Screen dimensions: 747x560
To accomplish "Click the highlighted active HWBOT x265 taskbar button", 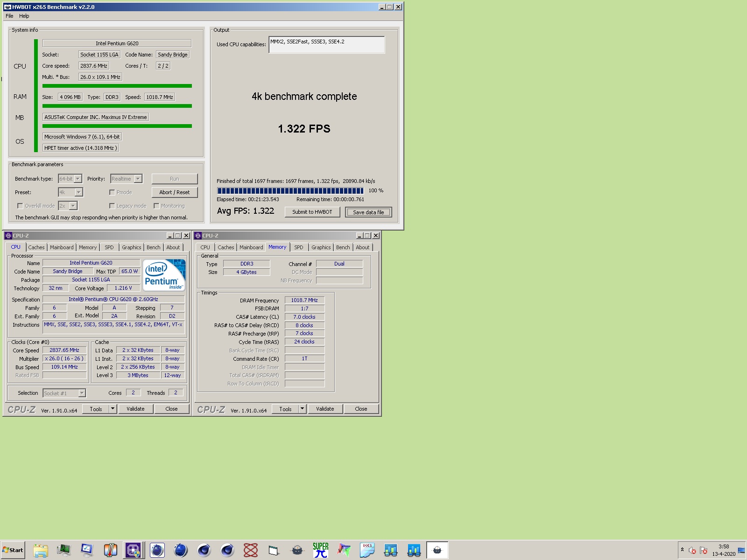I will point(437,550).
